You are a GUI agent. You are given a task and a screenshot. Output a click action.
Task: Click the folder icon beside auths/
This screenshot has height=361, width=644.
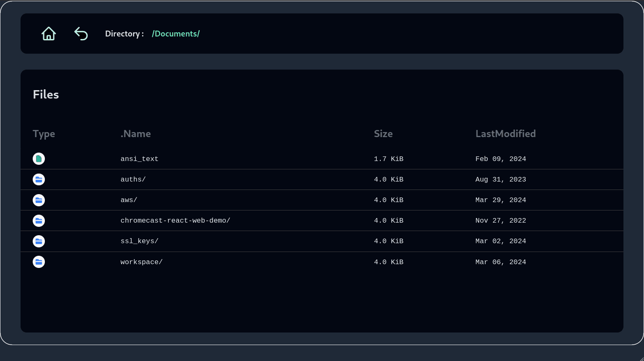(x=39, y=179)
